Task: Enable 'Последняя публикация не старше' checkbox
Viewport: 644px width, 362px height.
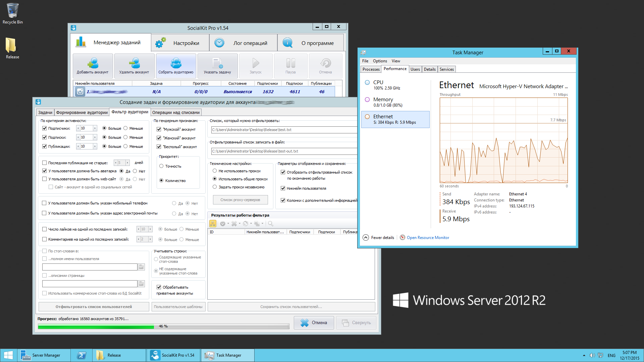Action: click(x=44, y=163)
